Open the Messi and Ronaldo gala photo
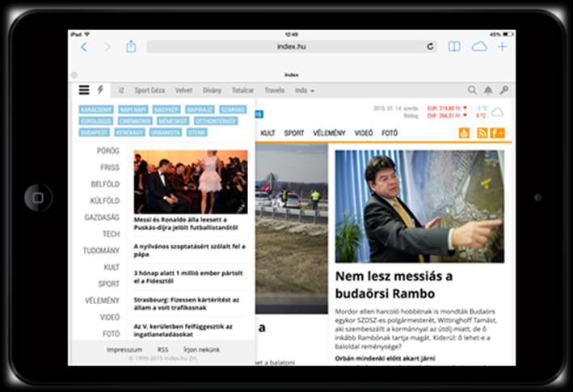The image size is (573, 392). point(191,182)
